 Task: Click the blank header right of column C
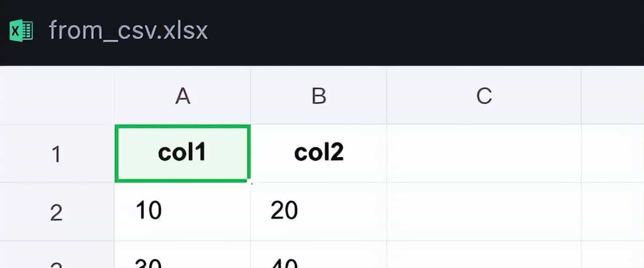click(x=612, y=95)
